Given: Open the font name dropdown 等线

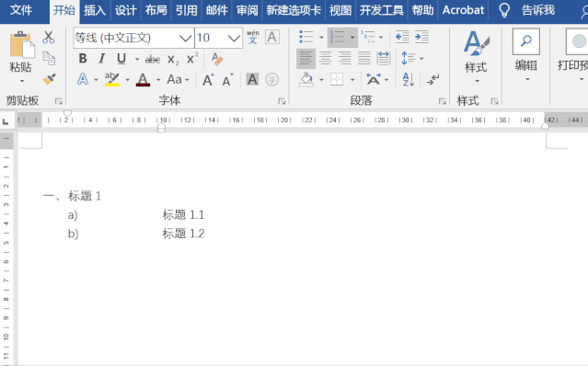Looking at the screenshot, I should (x=185, y=38).
